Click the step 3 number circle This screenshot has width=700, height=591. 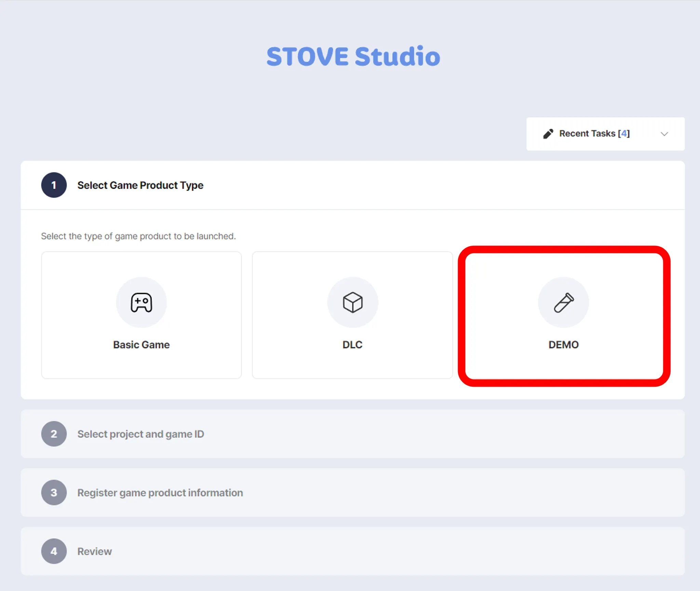(54, 493)
